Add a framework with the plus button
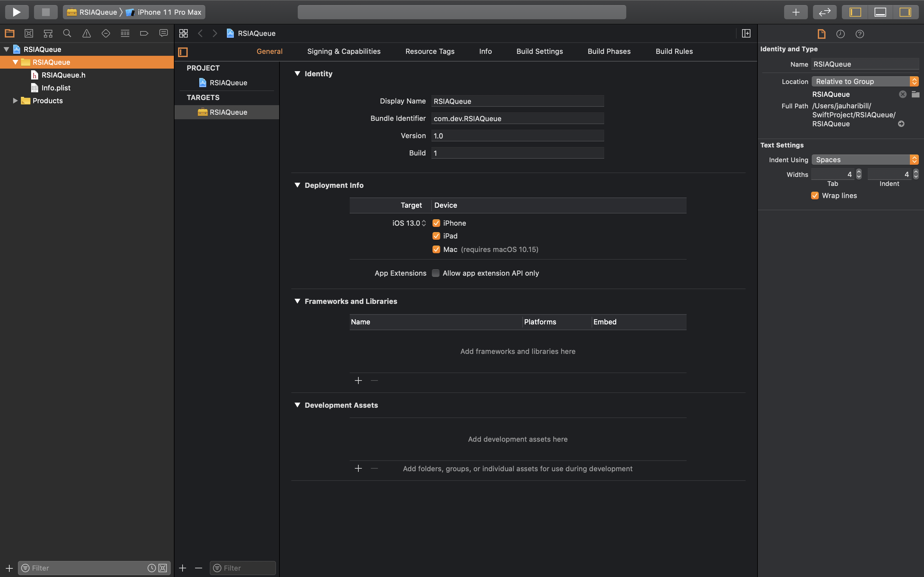This screenshot has width=924, height=577. [x=358, y=381]
